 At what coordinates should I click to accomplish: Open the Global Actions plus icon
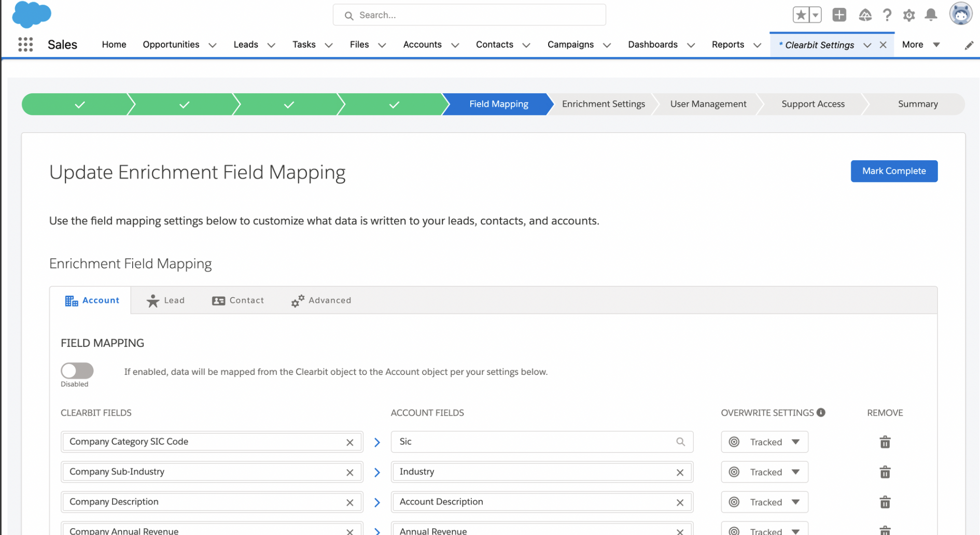[839, 15]
